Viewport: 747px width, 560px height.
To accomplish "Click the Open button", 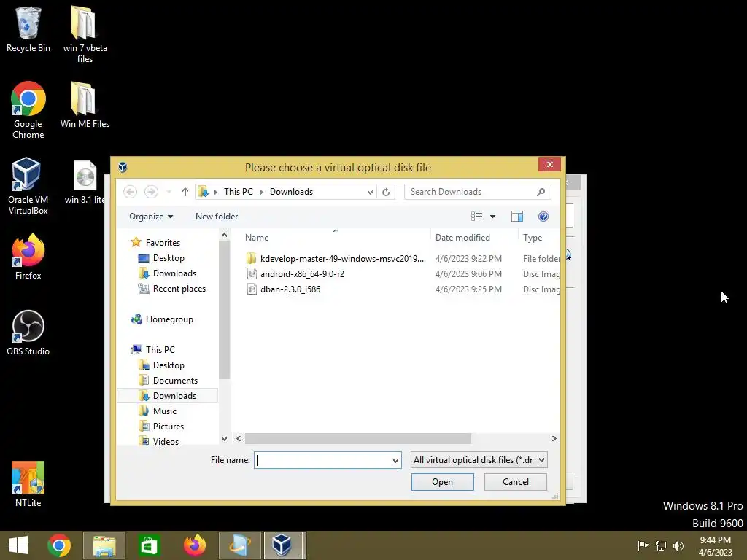I will (443, 482).
